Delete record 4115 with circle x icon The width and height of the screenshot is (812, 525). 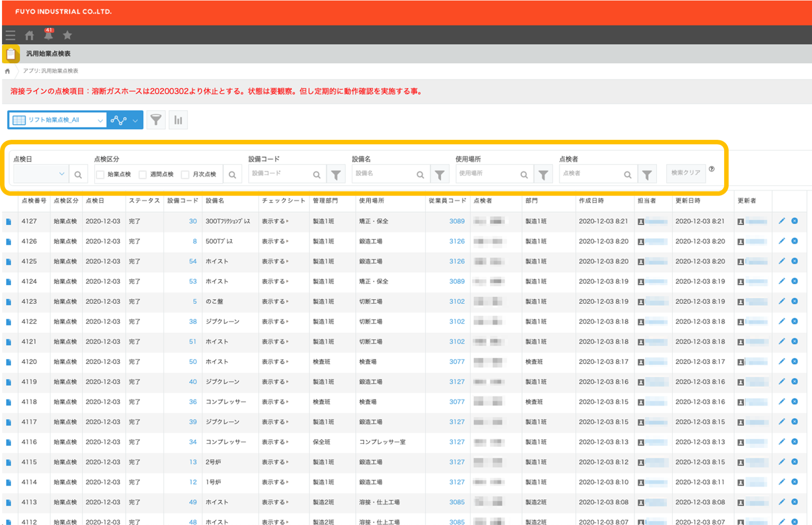794,462
